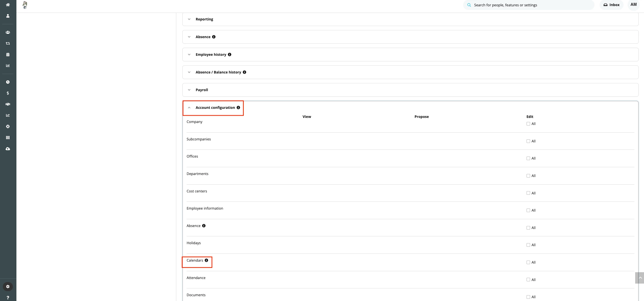Tick the Edit All checkbox for Offices

click(x=528, y=158)
